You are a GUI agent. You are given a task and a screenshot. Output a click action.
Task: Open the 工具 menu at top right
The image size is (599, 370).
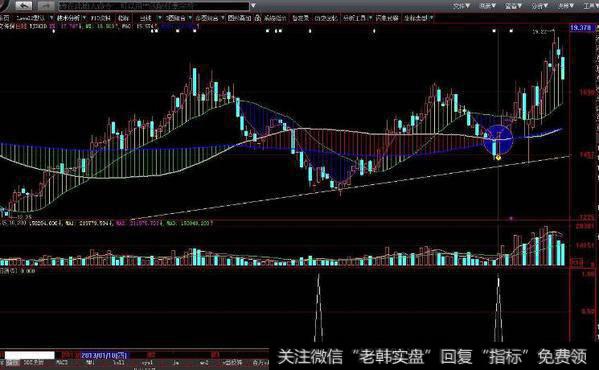[590, 6]
